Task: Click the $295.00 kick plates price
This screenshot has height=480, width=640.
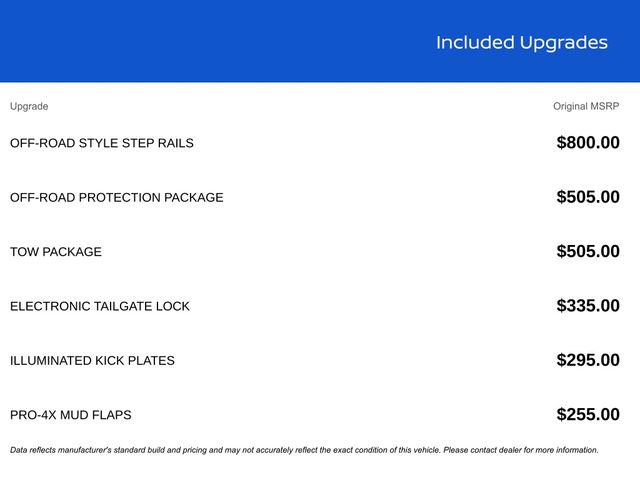Action: pos(588,360)
